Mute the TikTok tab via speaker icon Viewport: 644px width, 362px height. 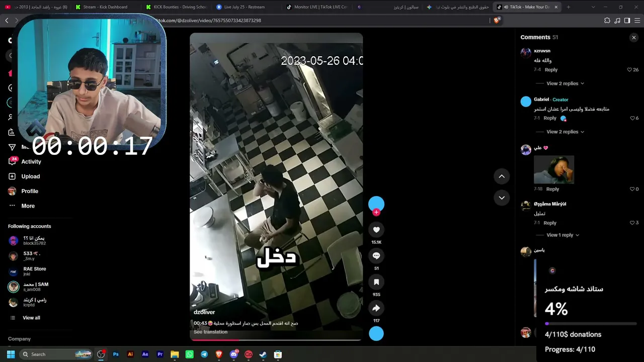pyautogui.click(x=506, y=7)
